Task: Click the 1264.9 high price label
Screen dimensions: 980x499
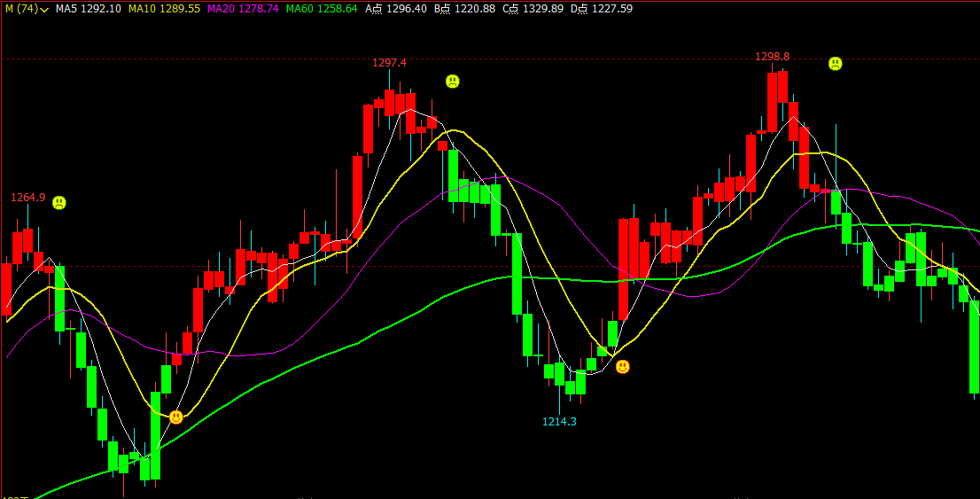Action: 28,198
